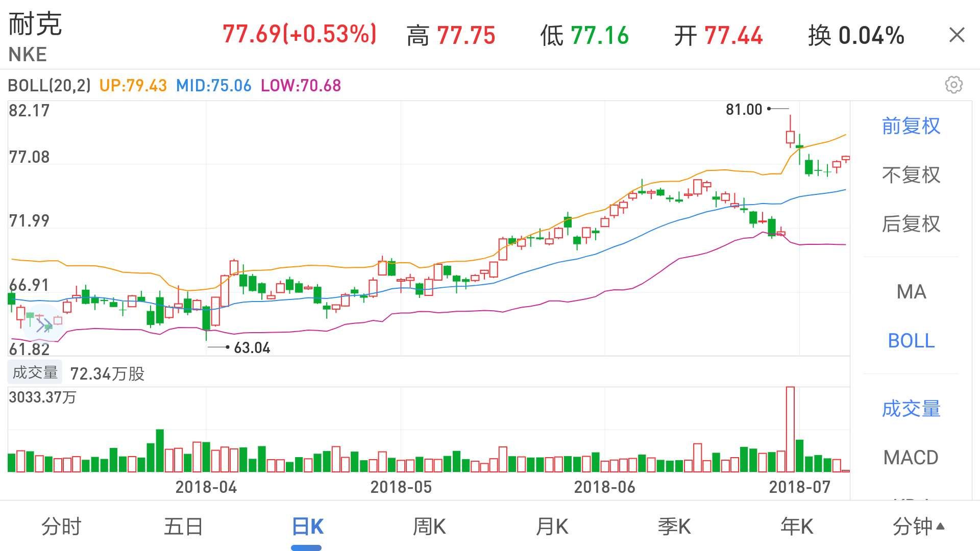
Task: Tap the double-arrow scroll icon on chart
Action: [x=44, y=325]
